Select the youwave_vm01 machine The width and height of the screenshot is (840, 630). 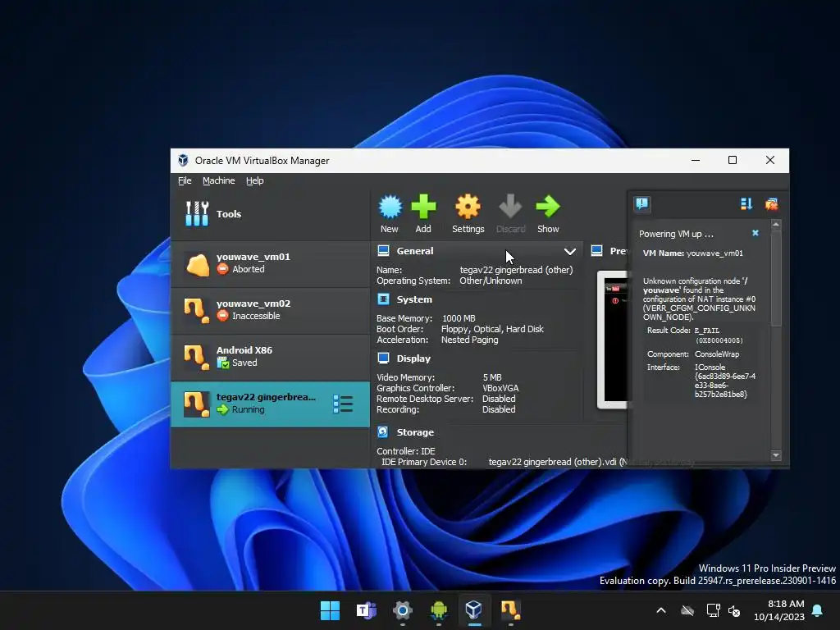click(x=270, y=263)
